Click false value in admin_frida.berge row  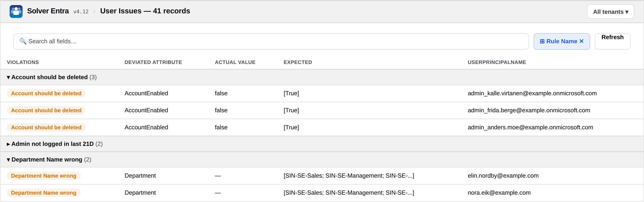pyautogui.click(x=221, y=110)
